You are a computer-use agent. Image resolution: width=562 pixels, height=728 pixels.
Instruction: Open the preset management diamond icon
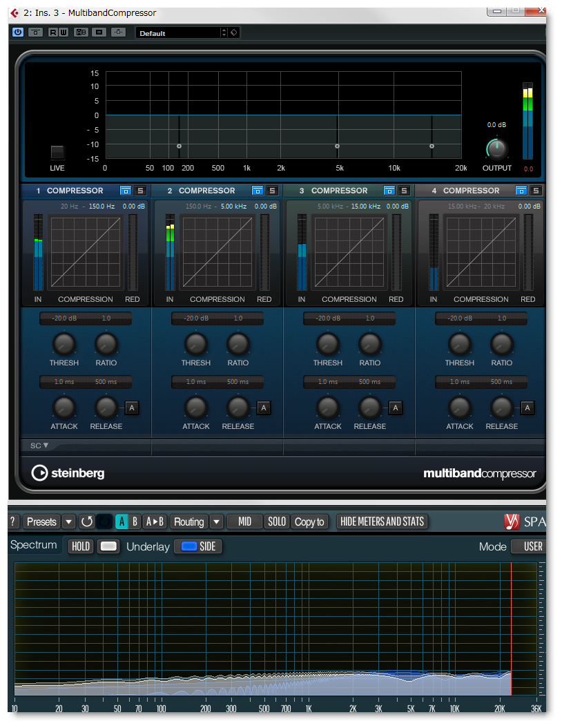point(234,32)
